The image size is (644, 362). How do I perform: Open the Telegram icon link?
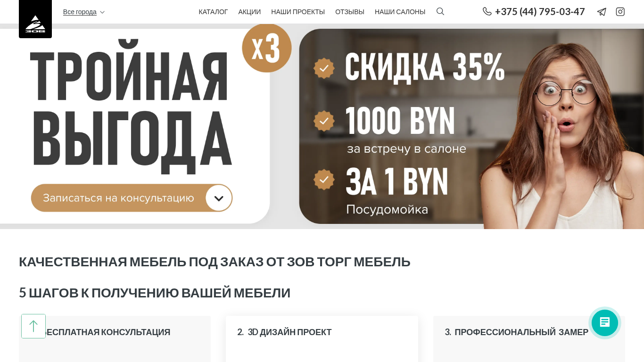[x=602, y=12]
